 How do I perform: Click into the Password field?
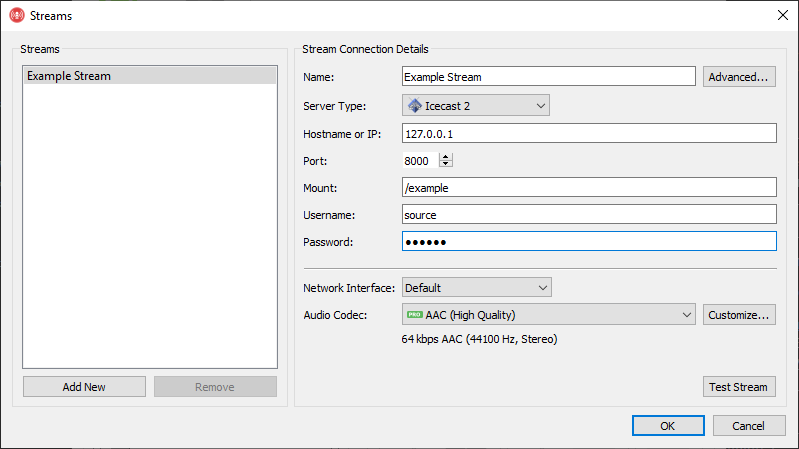(x=589, y=241)
